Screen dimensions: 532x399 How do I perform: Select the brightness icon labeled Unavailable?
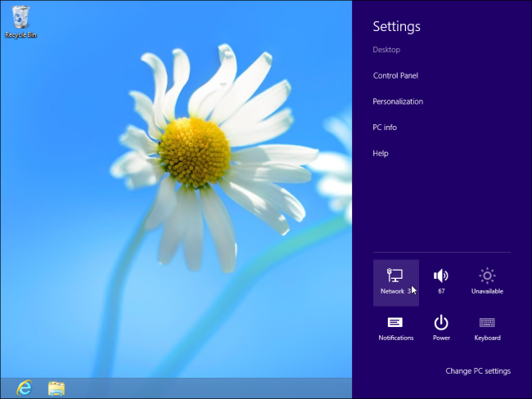[x=487, y=283]
